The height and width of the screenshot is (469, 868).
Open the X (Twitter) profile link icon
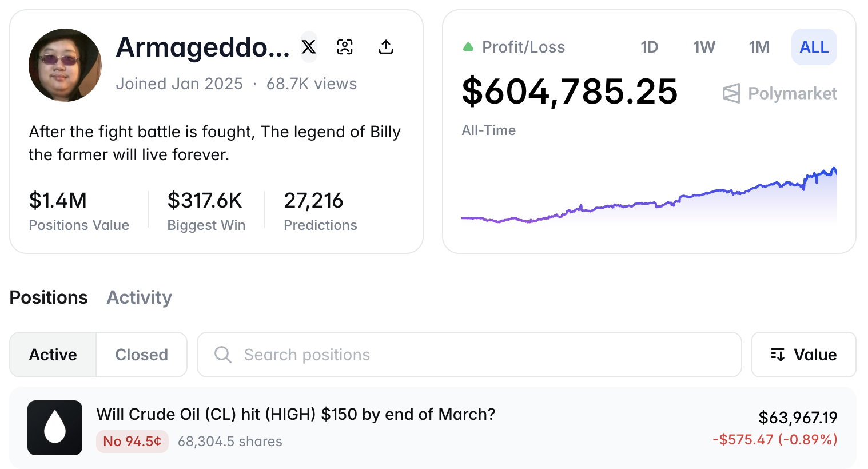pyautogui.click(x=309, y=47)
